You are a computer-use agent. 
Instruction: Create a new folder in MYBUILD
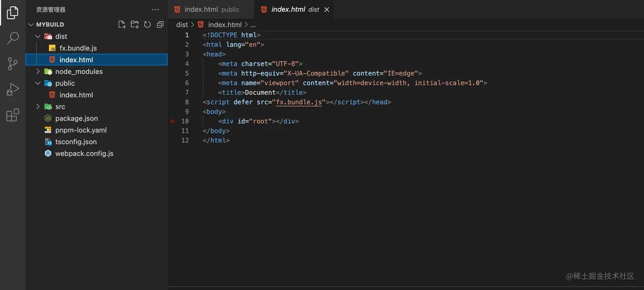pyautogui.click(x=135, y=25)
